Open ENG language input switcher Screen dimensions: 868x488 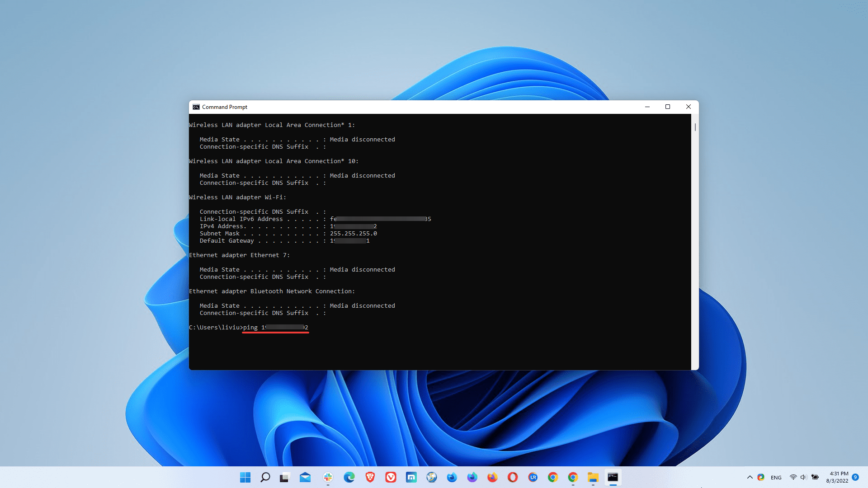click(776, 478)
